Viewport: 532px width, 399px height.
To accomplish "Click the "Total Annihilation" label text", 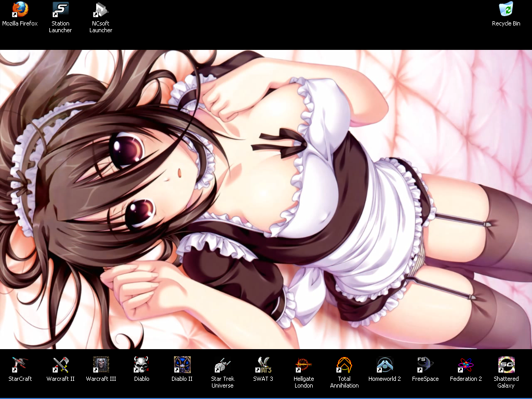I will click(344, 382).
